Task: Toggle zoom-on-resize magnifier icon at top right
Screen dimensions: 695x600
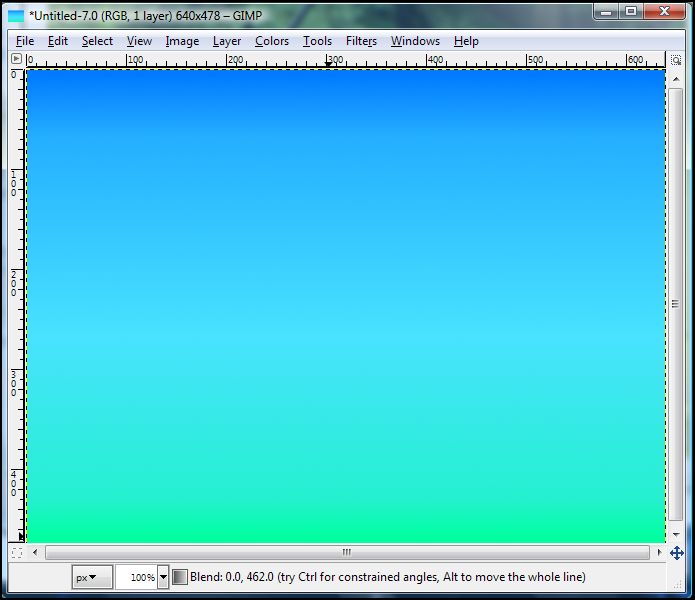Action: [x=675, y=60]
